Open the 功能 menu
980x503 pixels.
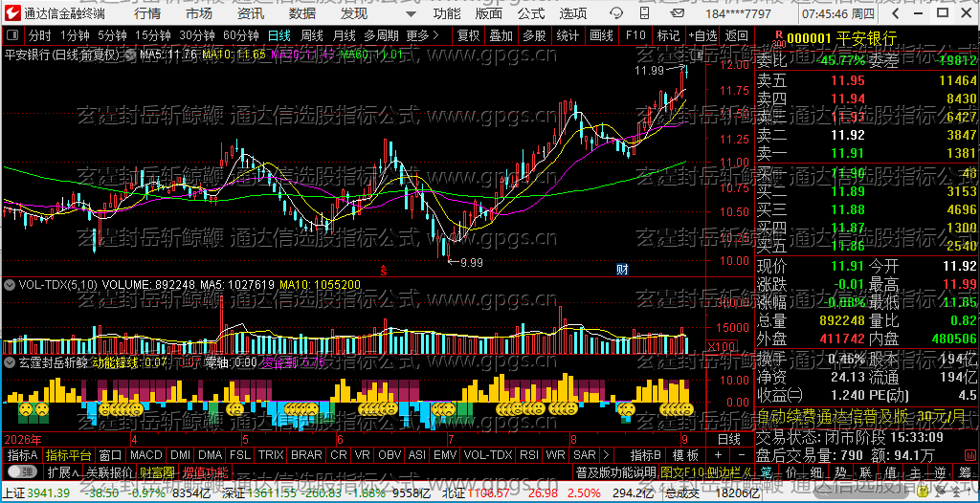(448, 13)
